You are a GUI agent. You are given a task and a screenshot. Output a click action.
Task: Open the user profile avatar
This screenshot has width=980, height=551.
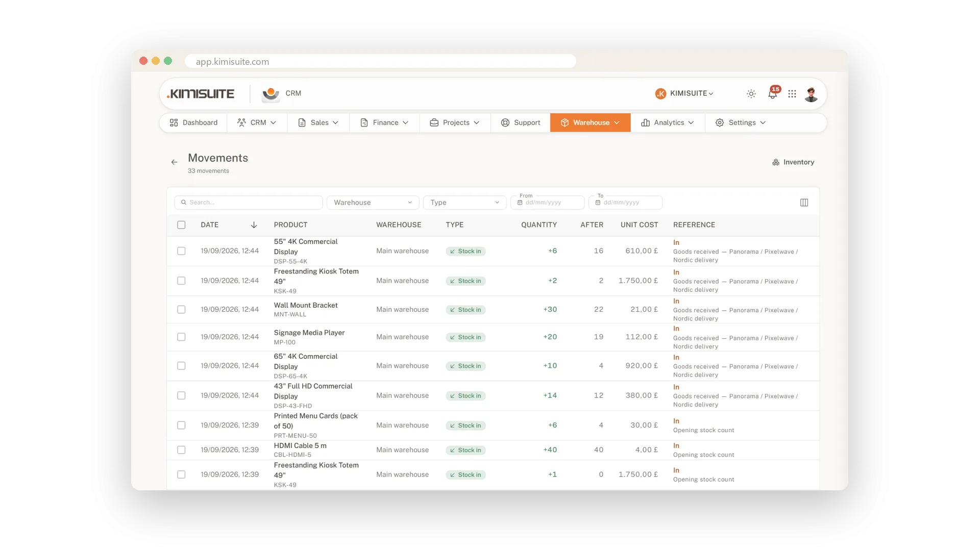pos(811,94)
